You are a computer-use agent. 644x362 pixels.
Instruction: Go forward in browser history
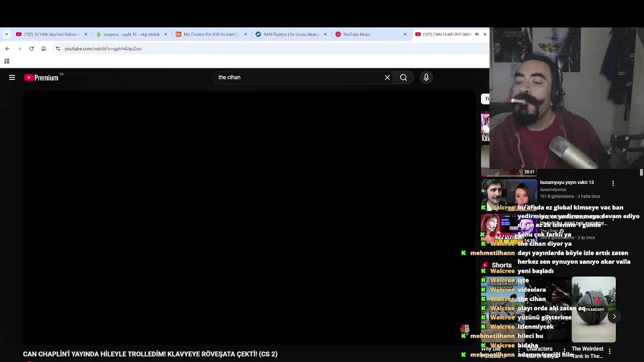pos(20,49)
